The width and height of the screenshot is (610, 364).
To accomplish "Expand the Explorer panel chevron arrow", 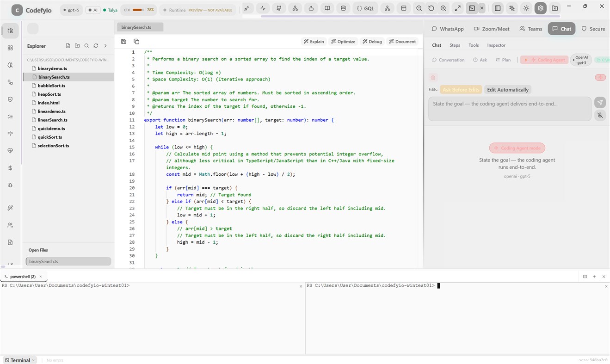I will click(x=105, y=46).
